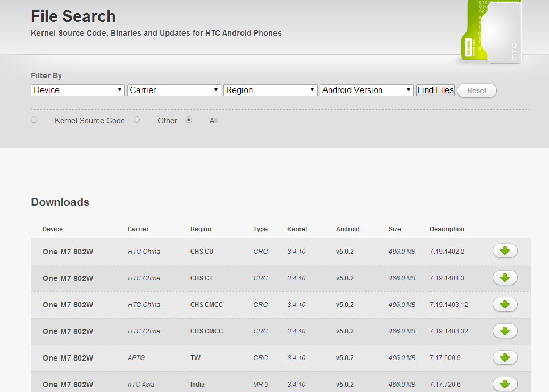The image size is (549, 392).
Task: Click the Device column header
Action: coord(53,229)
